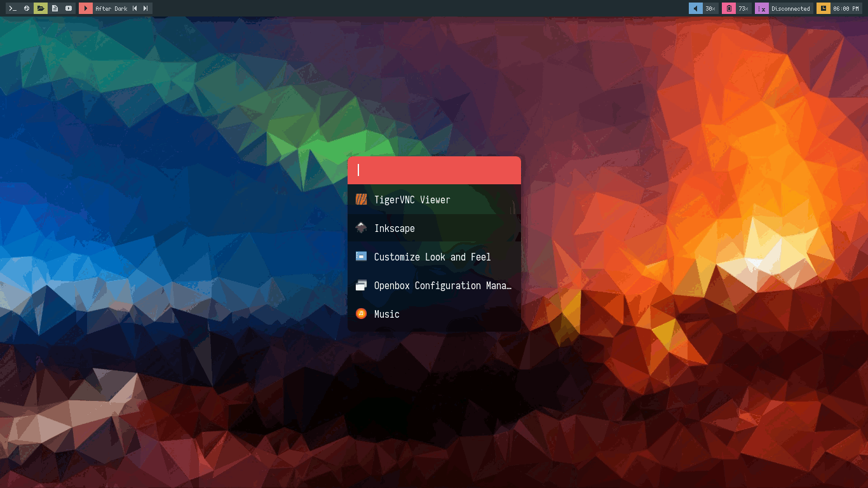Open the purple network status icon

click(761, 8)
